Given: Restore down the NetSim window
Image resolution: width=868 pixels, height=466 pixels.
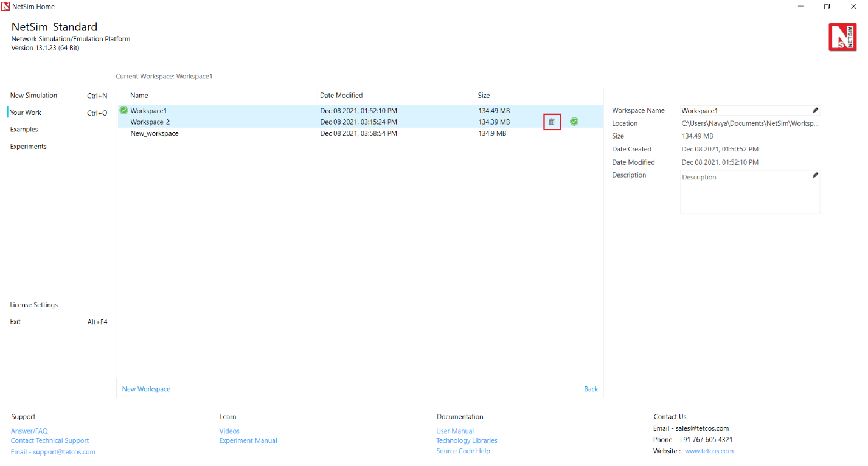Looking at the screenshot, I should (827, 7).
